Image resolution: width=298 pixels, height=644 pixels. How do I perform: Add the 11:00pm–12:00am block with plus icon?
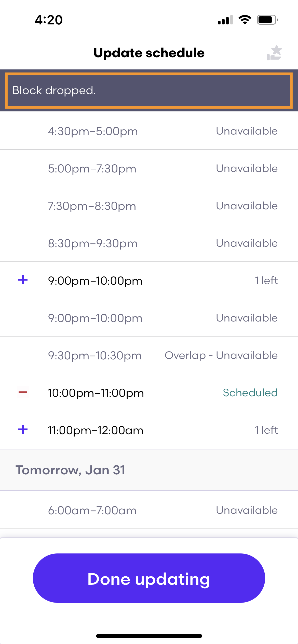tap(23, 430)
